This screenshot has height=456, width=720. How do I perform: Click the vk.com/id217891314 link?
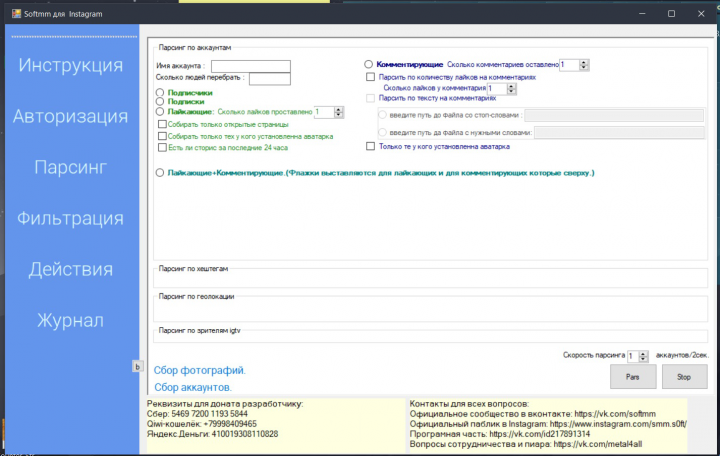(x=540, y=434)
